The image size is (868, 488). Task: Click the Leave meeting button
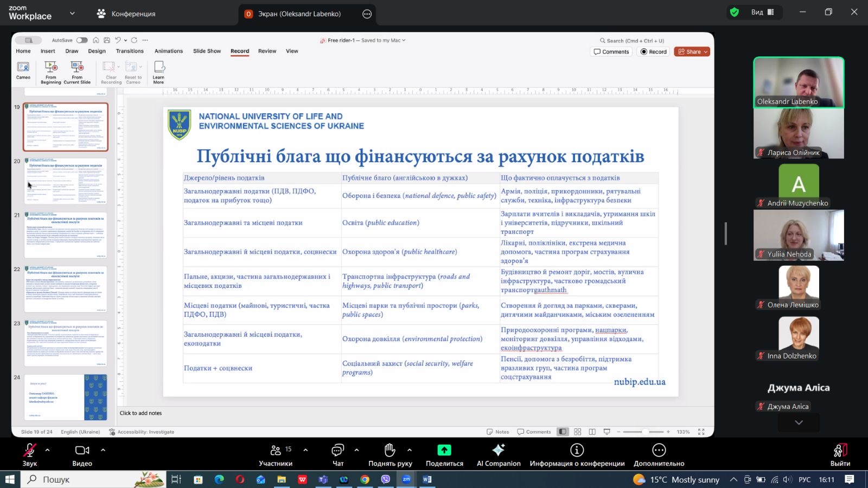coord(840,454)
